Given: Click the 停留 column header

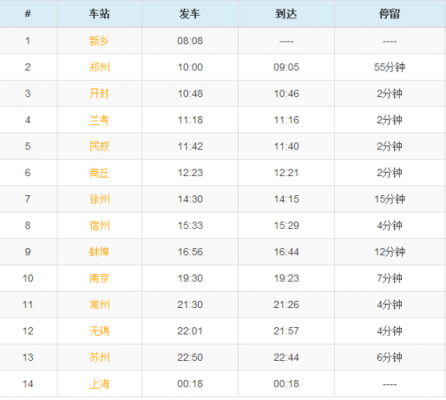Looking at the screenshot, I should 389,14.
